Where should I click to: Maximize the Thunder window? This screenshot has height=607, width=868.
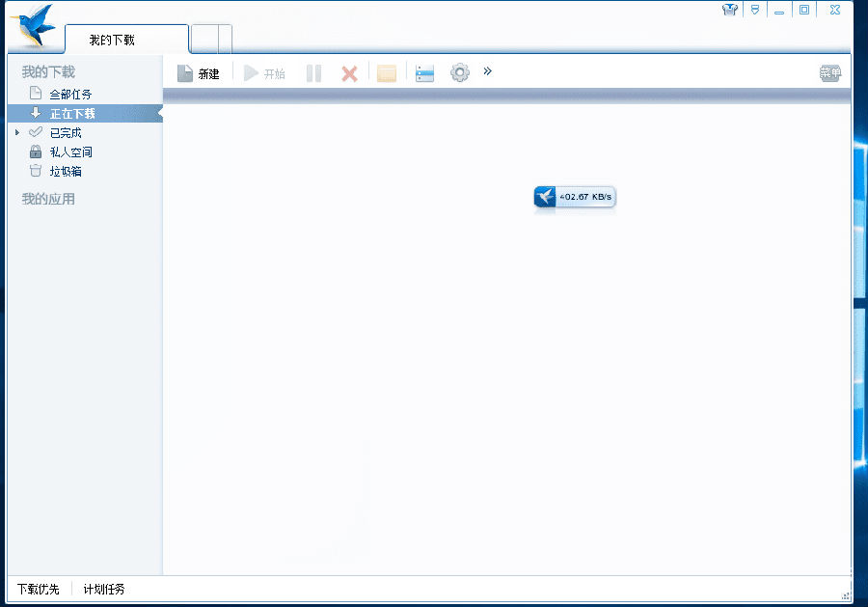(x=804, y=10)
